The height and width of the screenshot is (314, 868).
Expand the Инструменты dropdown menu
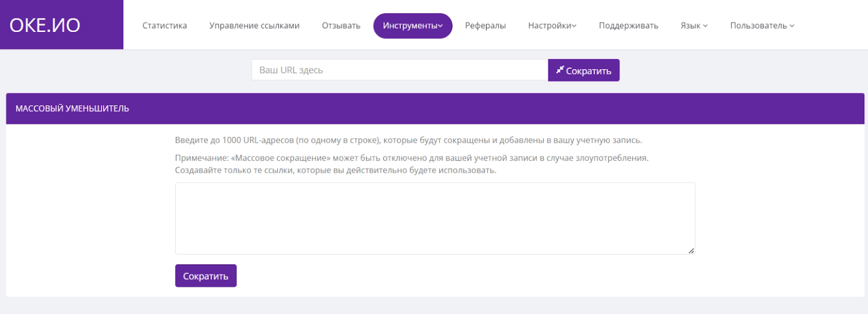[412, 26]
